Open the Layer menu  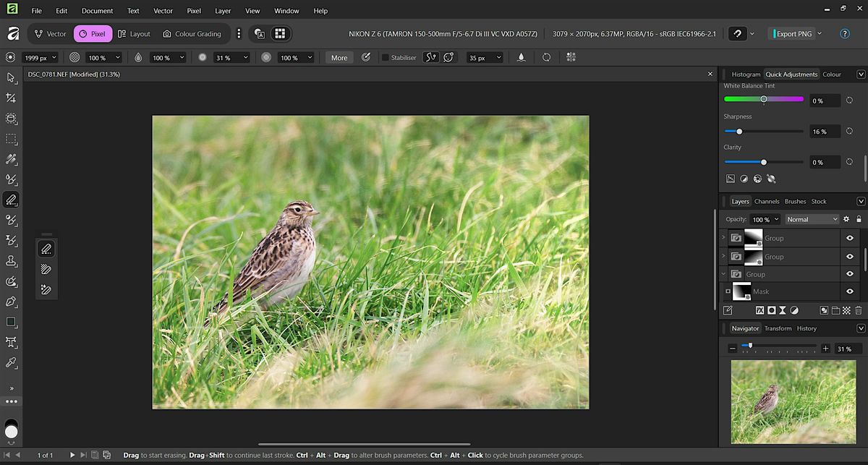point(223,11)
